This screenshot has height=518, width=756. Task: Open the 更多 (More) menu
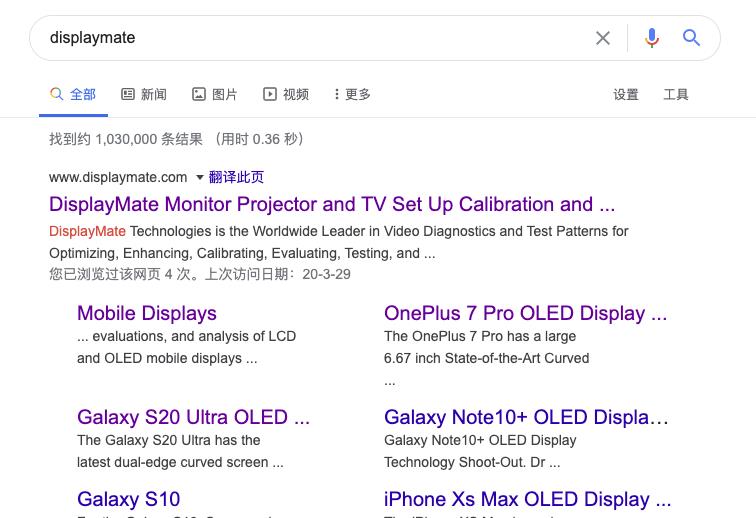(352, 94)
